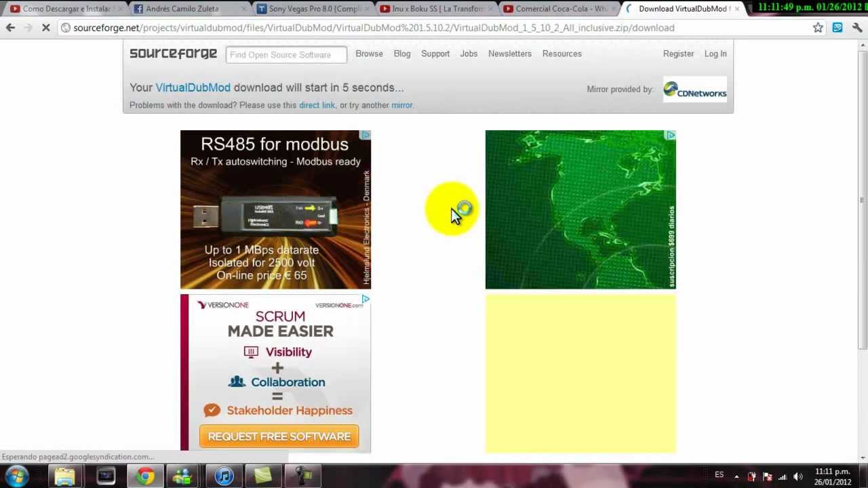The height and width of the screenshot is (488, 868).
Task: Close the Inu x Boku SS tab
Action: (490, 9)
